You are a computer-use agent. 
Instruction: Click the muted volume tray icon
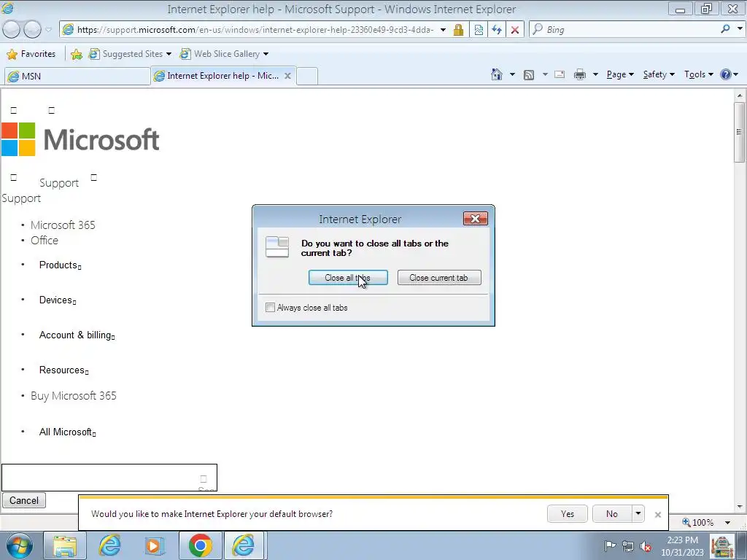(646, 545)
